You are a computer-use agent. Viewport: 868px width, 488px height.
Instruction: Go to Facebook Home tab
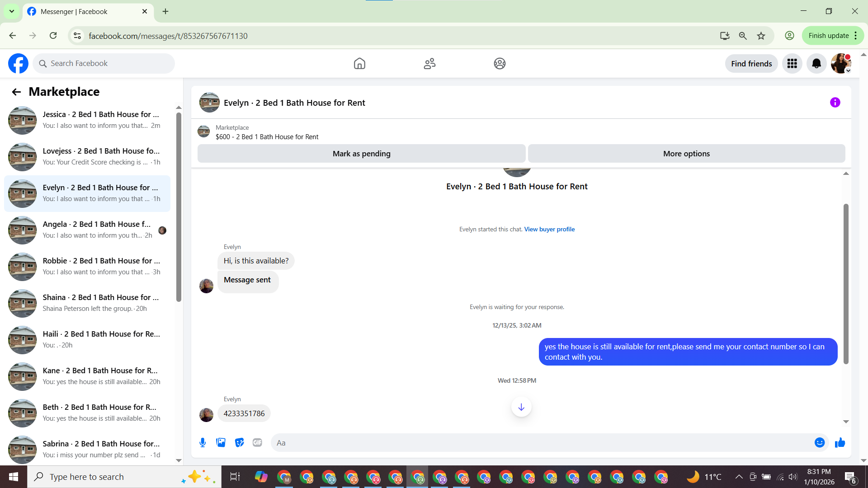[359, 64]
